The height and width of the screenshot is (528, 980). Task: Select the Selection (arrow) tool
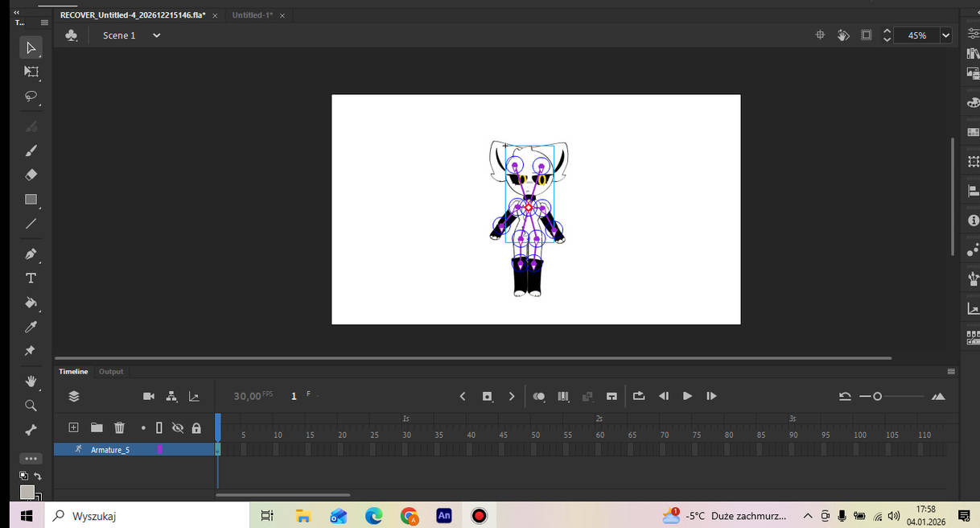pos(31,47)
